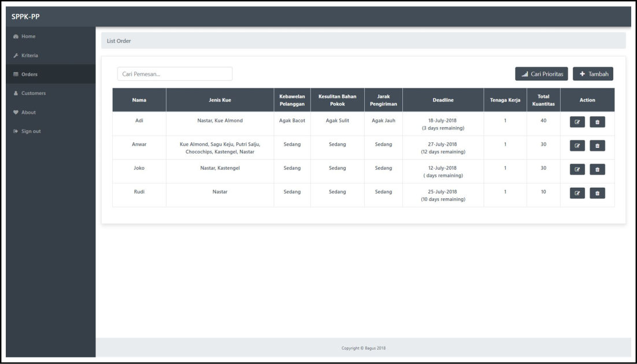Click the edit icon for Adi's order

[x=578, y=122]
